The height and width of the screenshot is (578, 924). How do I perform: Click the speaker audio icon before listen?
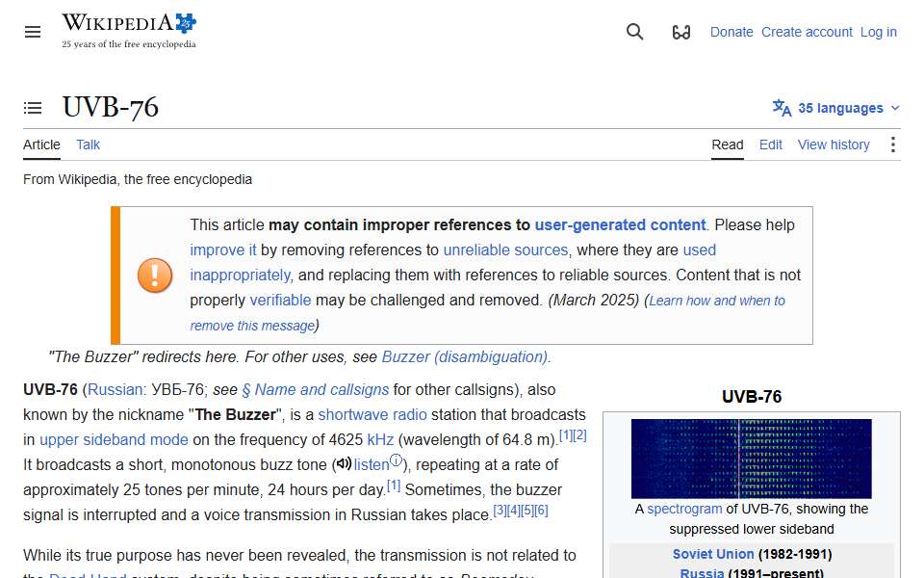pos(344,464)
